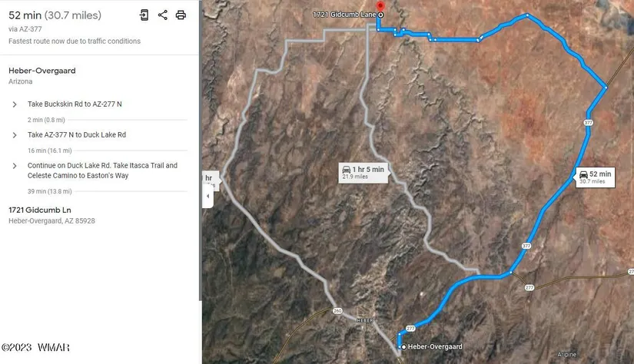Click the 1721 Gidcumb Lane map label
The image size is (634, 364).
pyautogui.click(x=344, y=15)
